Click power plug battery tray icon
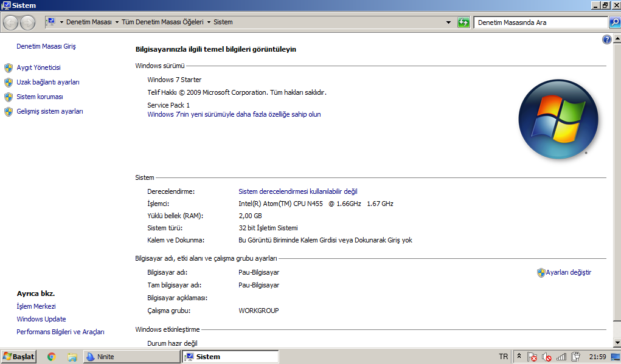621x364 pixels. tap(575, 357)
